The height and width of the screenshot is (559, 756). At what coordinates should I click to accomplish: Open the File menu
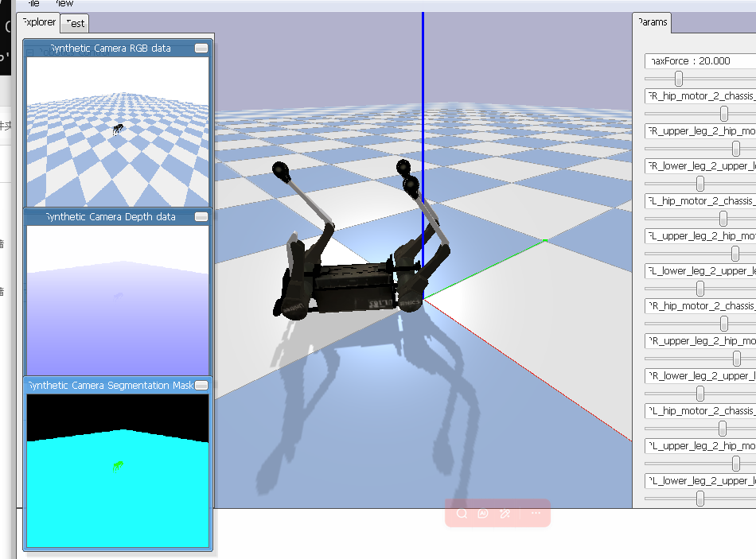[33, 3]
